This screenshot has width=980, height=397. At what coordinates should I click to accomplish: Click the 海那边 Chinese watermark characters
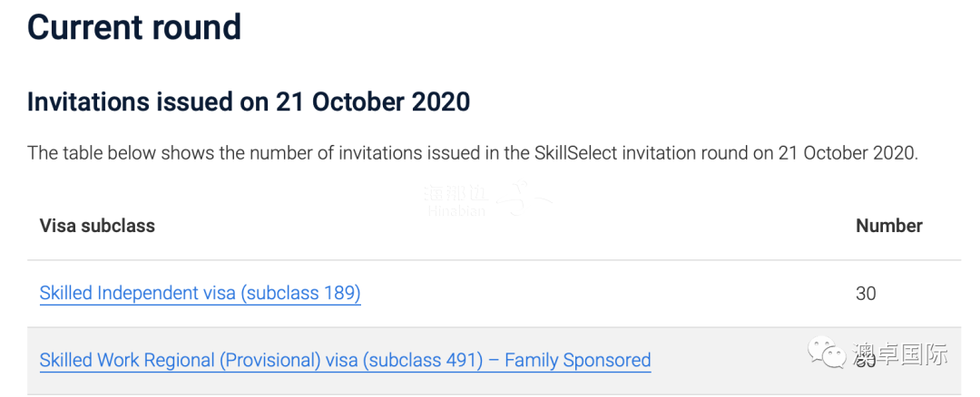point(455,193)
